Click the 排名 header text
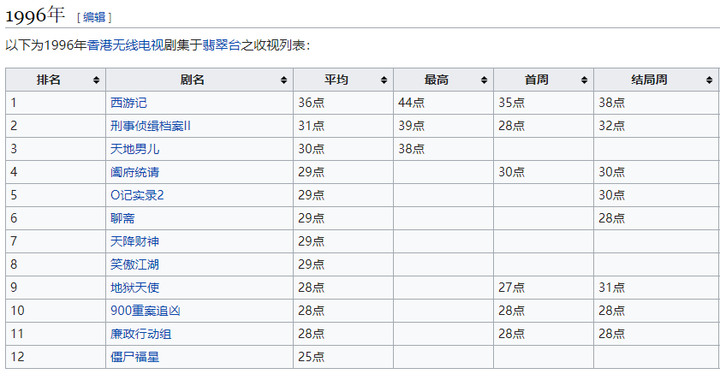720x380 pixels. click(x=49, y=80)
